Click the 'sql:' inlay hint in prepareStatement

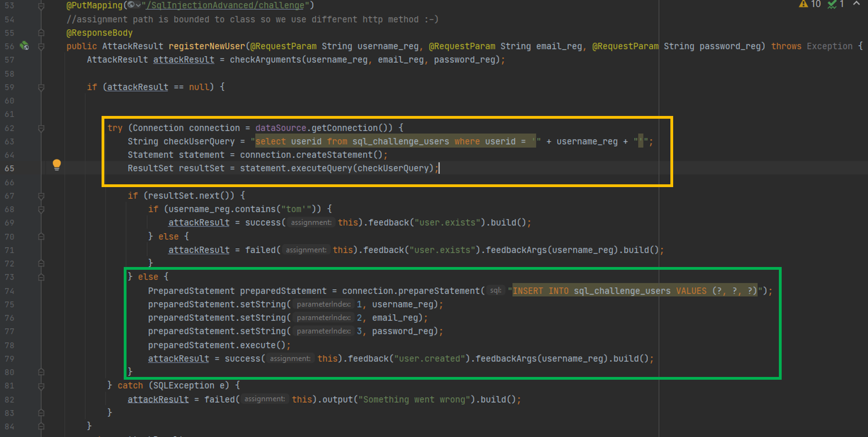point(495,291)
